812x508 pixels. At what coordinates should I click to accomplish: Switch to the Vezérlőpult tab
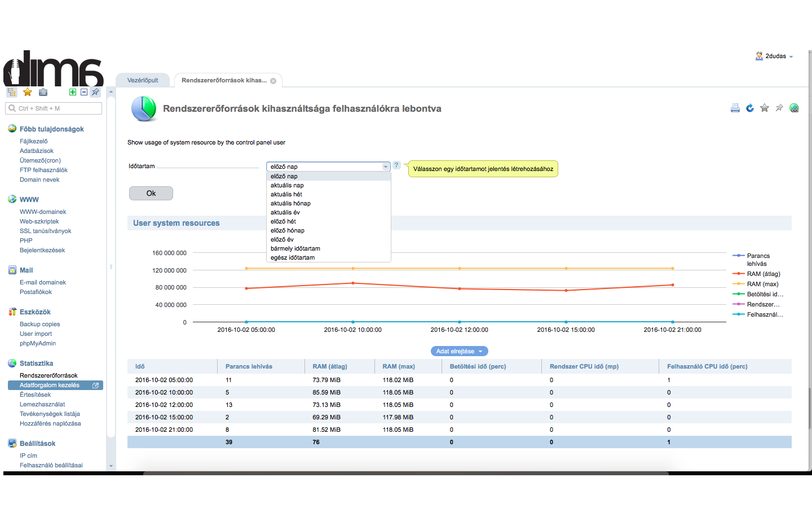(x=143, y=80)
